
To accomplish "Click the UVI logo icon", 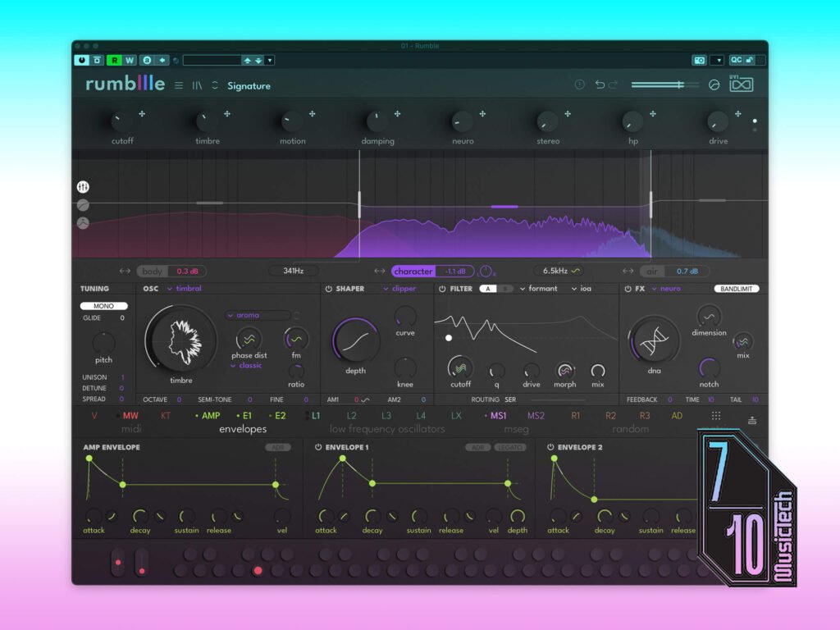I will (x=742, y=84).
